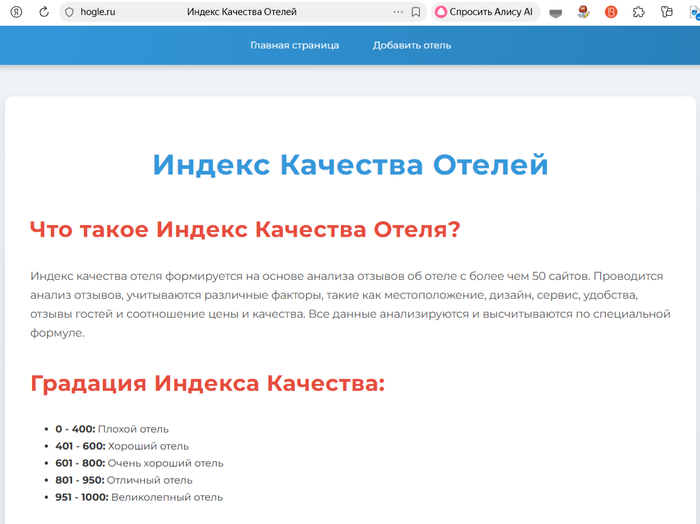Click the blue icon at toolbar edge
Viewport: 700px width, 524px height.
pyautogui.click(x=694, y=12)
